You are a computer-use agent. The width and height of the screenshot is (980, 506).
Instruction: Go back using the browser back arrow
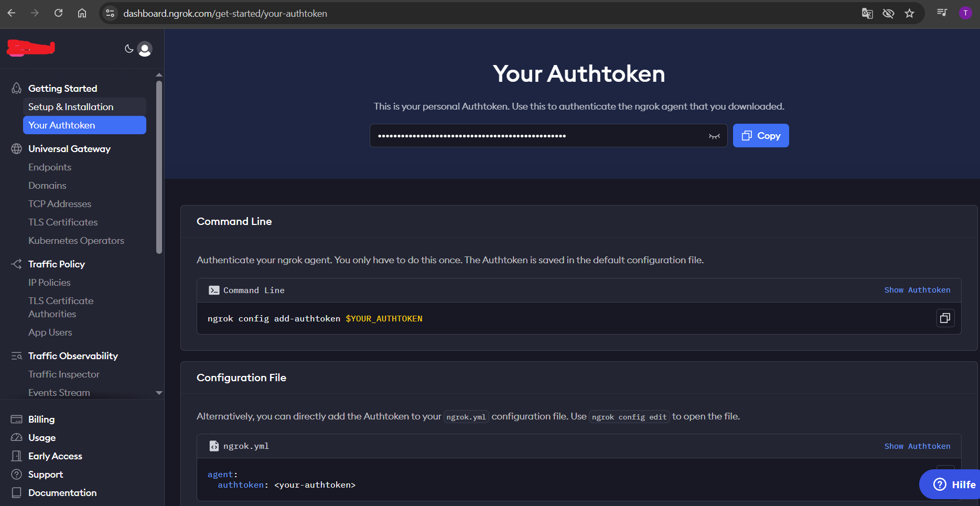(x=12, y=13)
